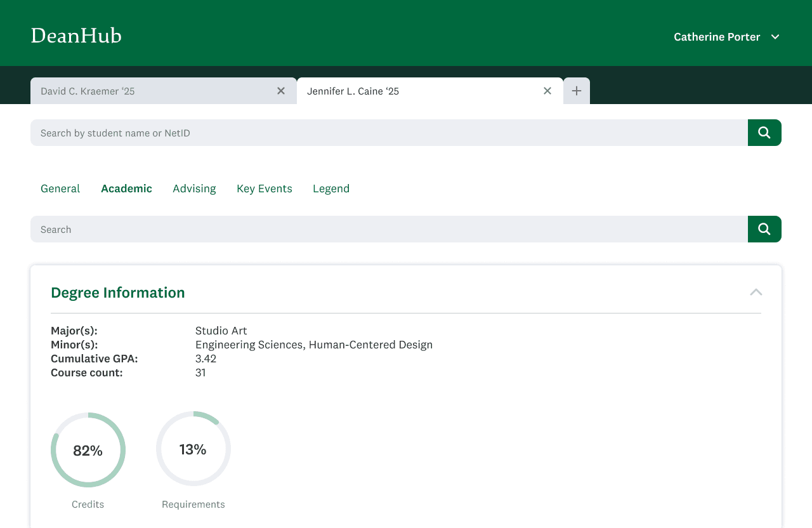Image resolution: width=812 pixels, height=528 pixels.
Task: Close the David C. Kraemer '25 tab
Action: (281, 91)
